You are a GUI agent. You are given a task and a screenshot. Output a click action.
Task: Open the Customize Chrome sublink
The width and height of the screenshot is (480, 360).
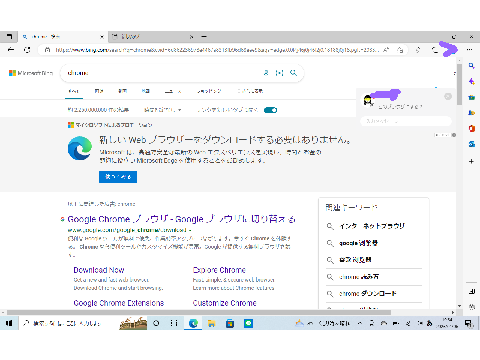(x=224, y=303)
